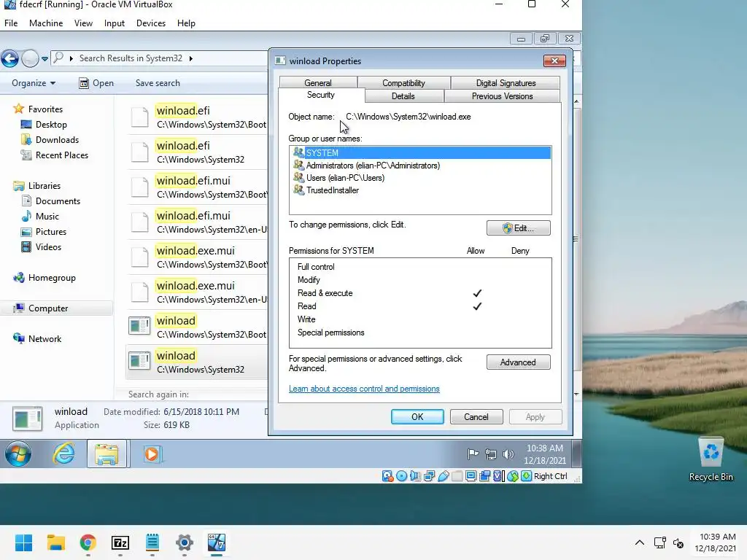
Task: Click the VirtualBox USB devices icon
Action: coord(443,476)
